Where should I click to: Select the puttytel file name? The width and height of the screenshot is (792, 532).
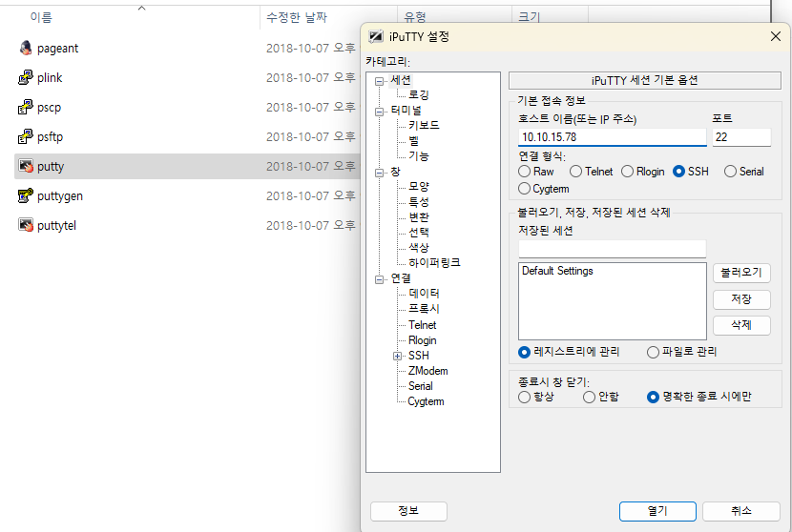[56, 226]
